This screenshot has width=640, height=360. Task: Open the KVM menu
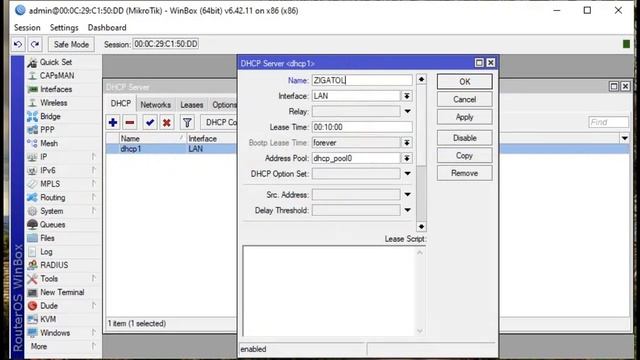48,319
